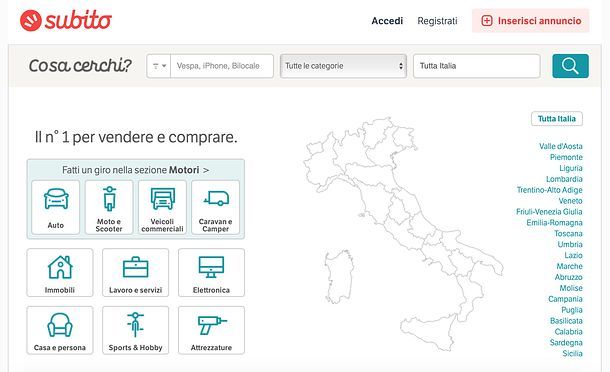Image resolution: width=610 pixels, height=372 pixels.
Task: Select Puglia region link
Action: pyautogui.click(x=572, y=310)
